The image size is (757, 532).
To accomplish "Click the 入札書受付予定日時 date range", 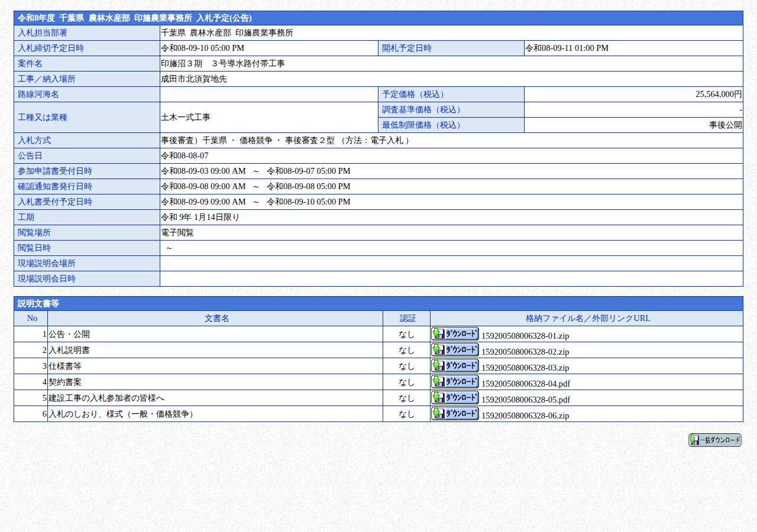I will pos(255,202).
